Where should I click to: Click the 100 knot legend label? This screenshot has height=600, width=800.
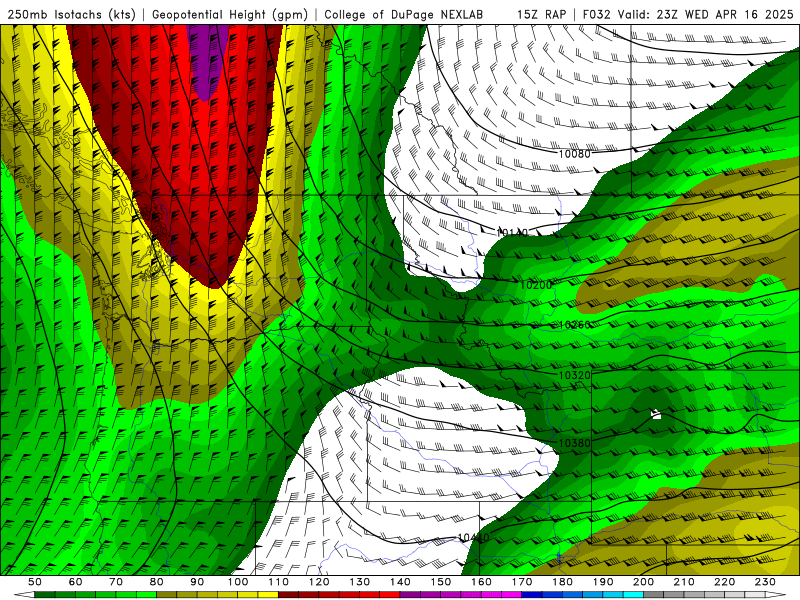pos(238,582)
